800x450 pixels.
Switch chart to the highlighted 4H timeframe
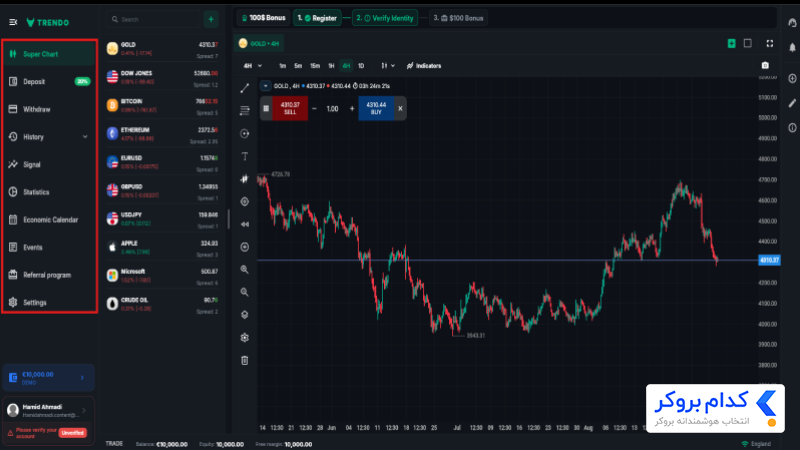(x=346, y=66)
